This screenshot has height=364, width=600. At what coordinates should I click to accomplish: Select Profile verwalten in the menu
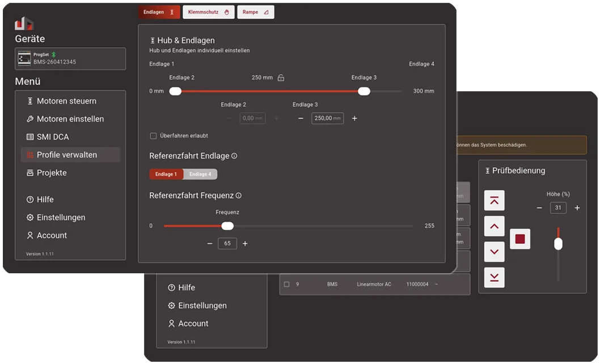pyautogui.click(x=70, y=155)
